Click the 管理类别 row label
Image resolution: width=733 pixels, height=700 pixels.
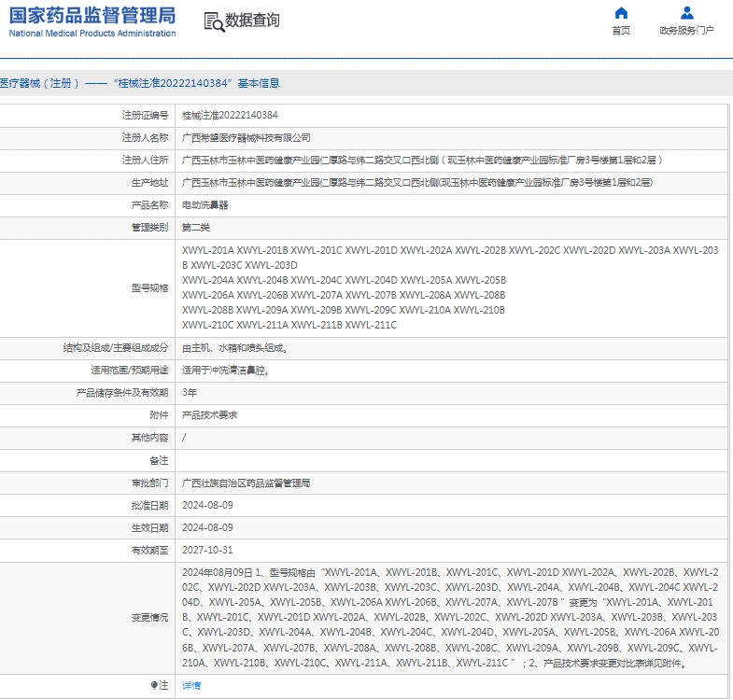pyautogui.click(x=149, y=228)
